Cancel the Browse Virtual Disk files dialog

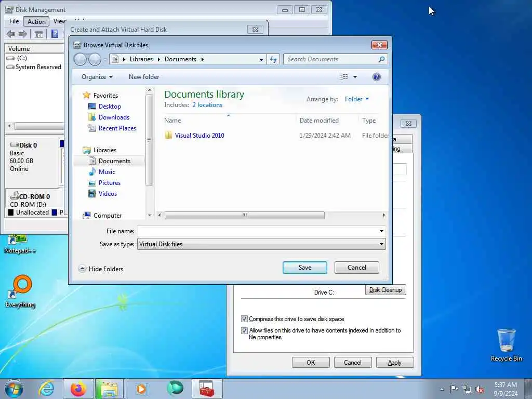[x=356, y=268]
